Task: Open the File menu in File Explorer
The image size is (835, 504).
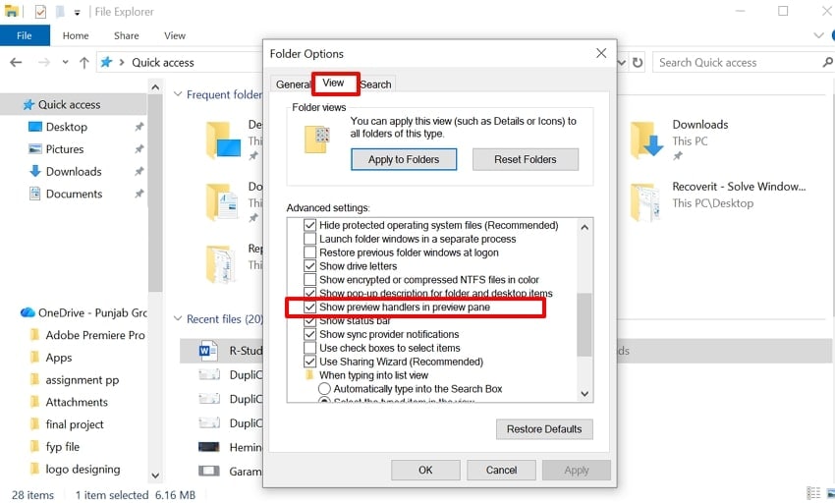Action: point(25,35)
